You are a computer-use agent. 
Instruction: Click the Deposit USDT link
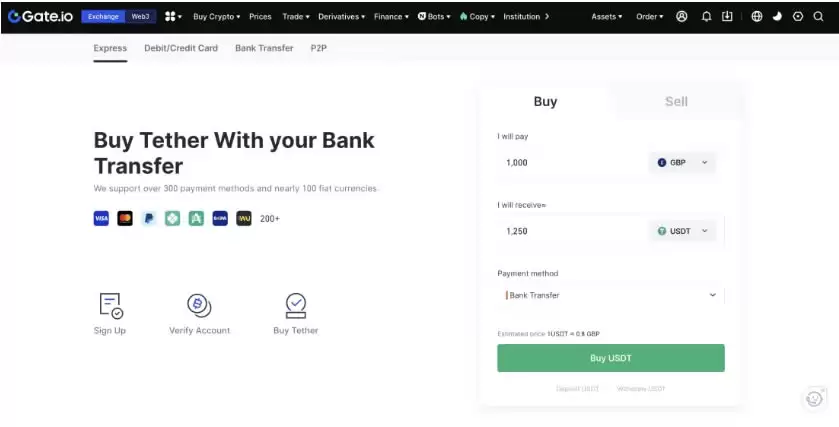tap(577, 388)
